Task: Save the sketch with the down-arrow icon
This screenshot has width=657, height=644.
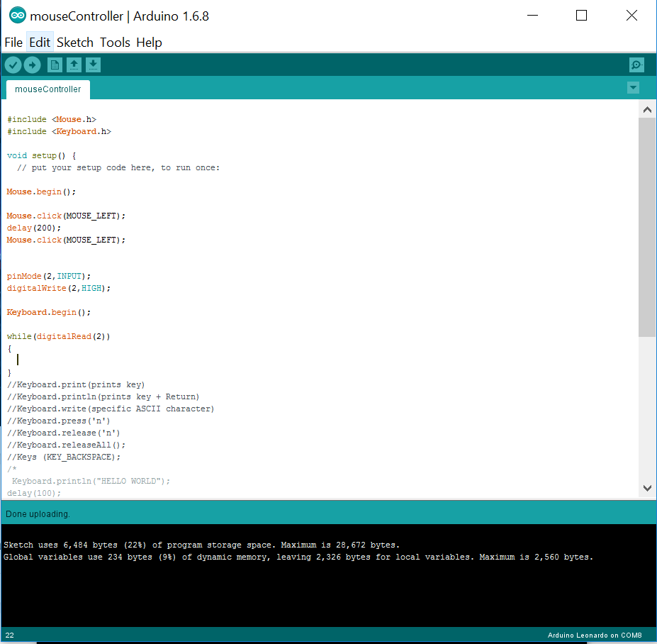Action: (x=93, y=65)
